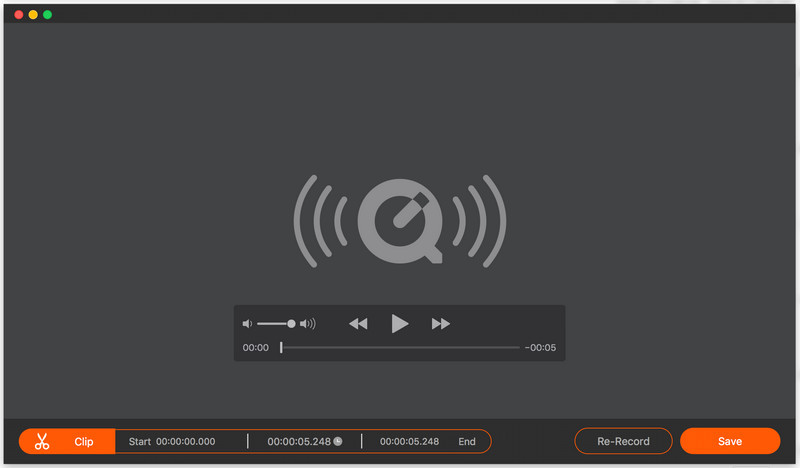Click the middle of the playback progress bar

(x=400, y=348)
